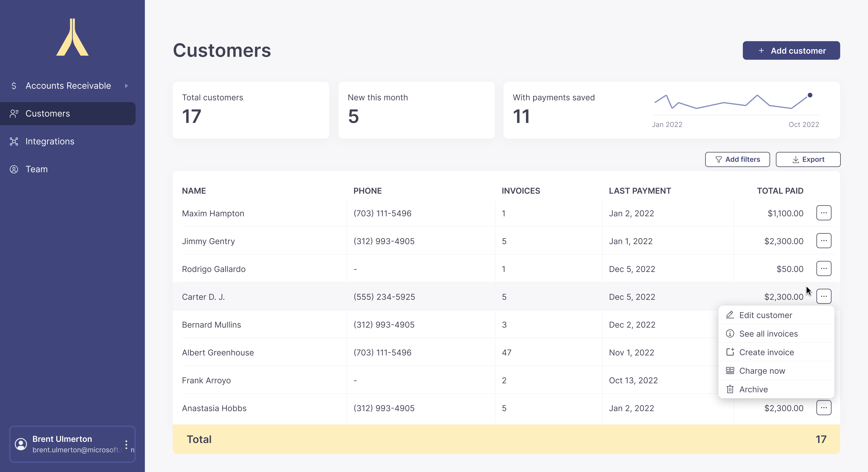The width and height of the screenshot is (868, 472).
Task: Expand the Accounts Receivable section arrow
Action: (126, 86)
